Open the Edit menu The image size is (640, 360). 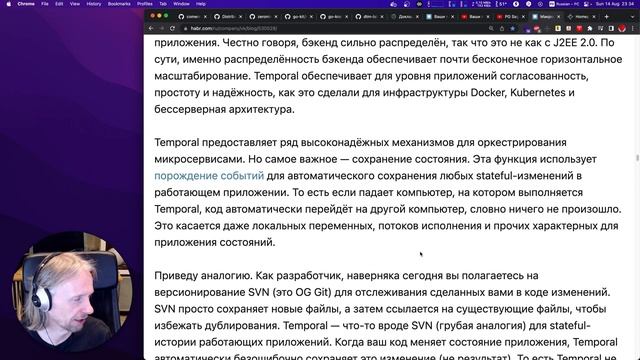tap(59, 4)
